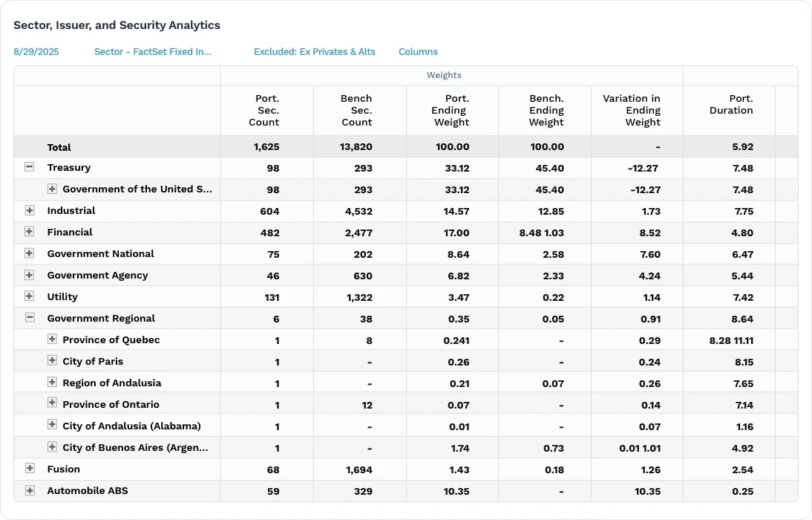Image resolution: width=812 pixels, height=520 pixels.
Task: Expand City of Buenos Aires issuer
Action: pyautogui.click(x=52, y=446)
